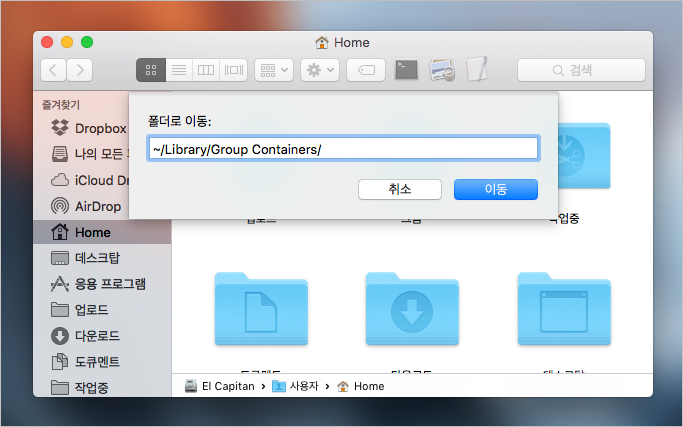This screenshot has width=683, height=427.
Task: Select the Downloads folder icon with arrow
Action: pos(412,309)
